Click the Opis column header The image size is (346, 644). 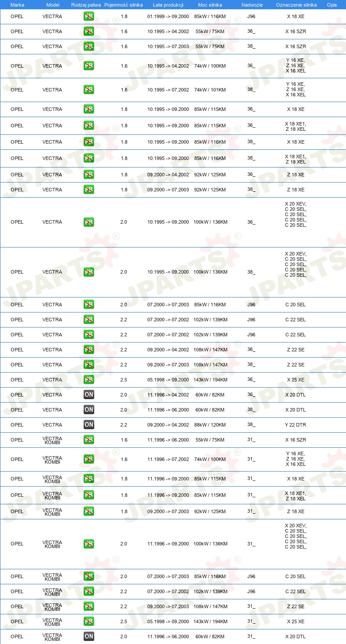332,5
